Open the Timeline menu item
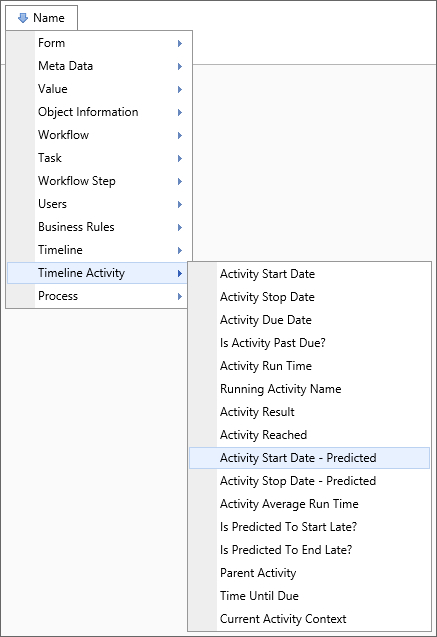 tap(99, 250)
